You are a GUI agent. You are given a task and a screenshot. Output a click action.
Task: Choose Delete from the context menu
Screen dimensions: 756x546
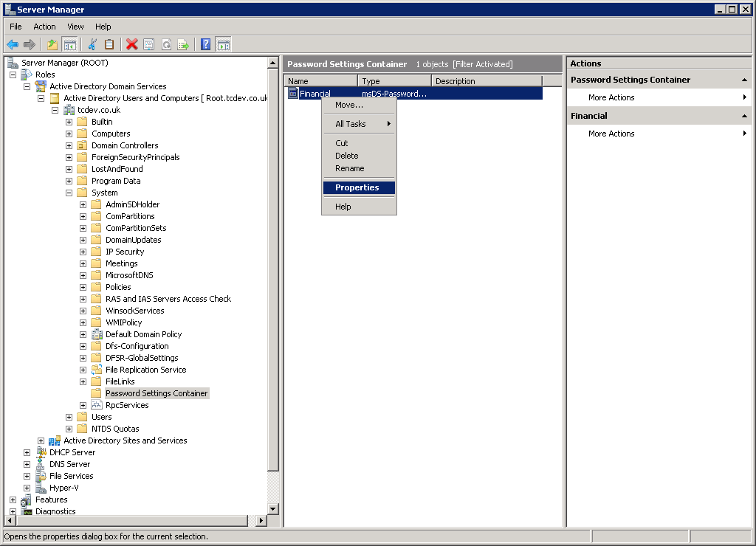(360, 156)
